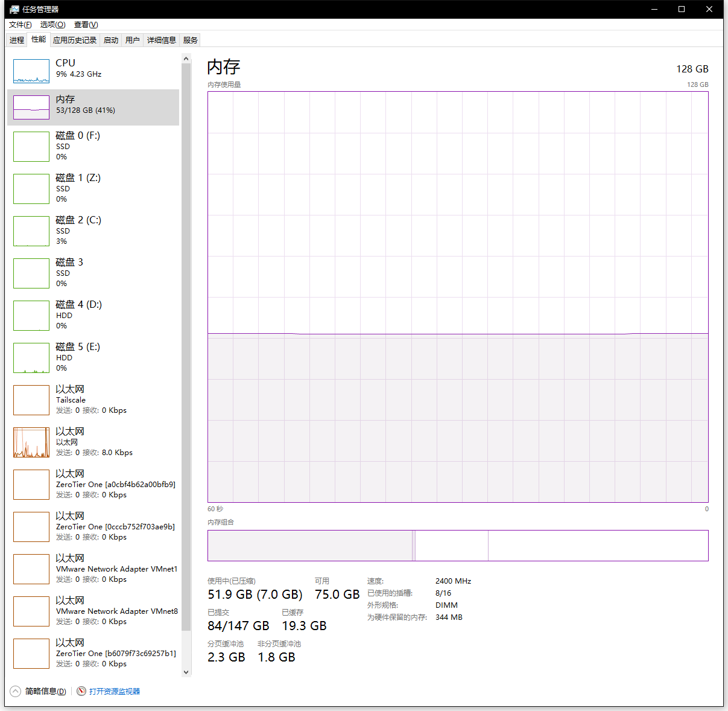Click the sidebar scroll-up arrow
Screen dimensions: 728x711
[x=186, y=58]
